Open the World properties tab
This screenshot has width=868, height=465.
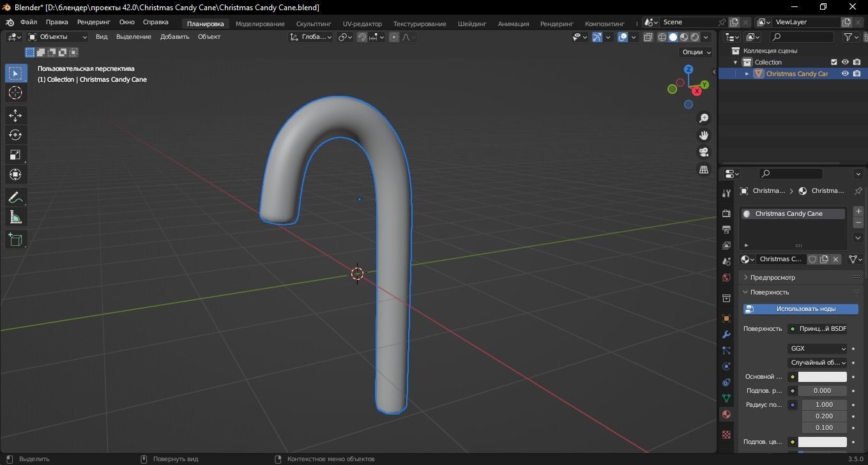pos(726,278)
